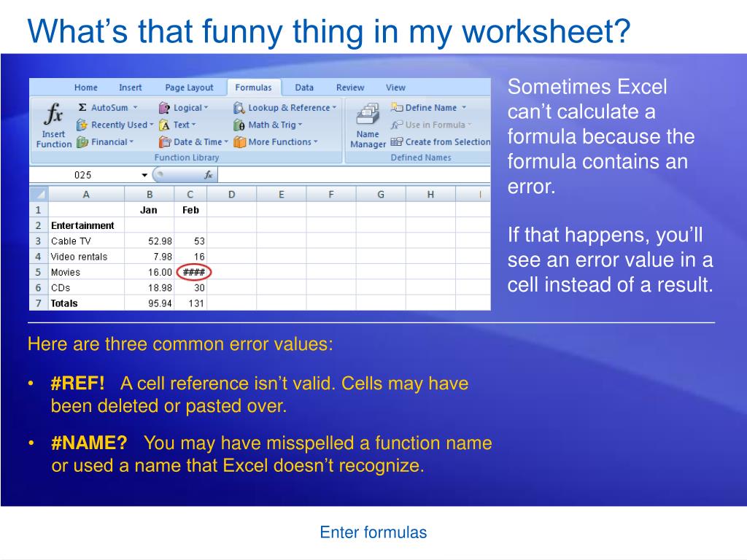
Task: Click the AutoSum sigma icon
Action: pyautogui.click(x=82, y=108)
